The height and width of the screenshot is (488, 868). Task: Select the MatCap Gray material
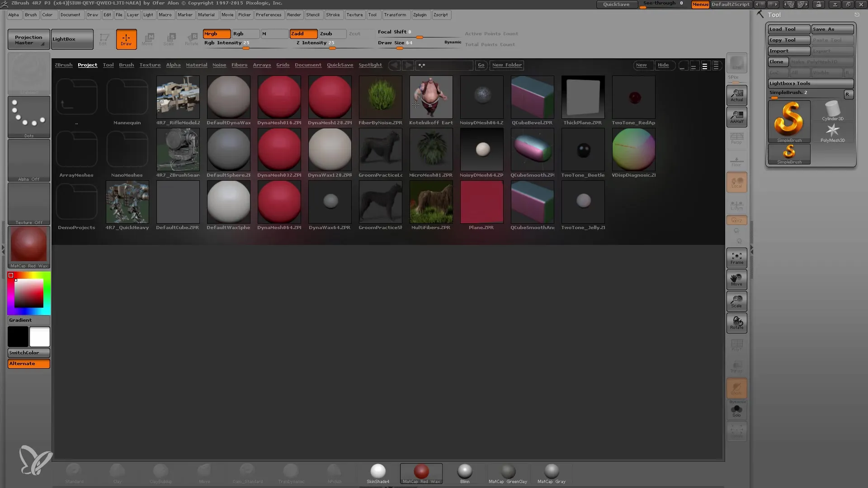tap(552, 474)
